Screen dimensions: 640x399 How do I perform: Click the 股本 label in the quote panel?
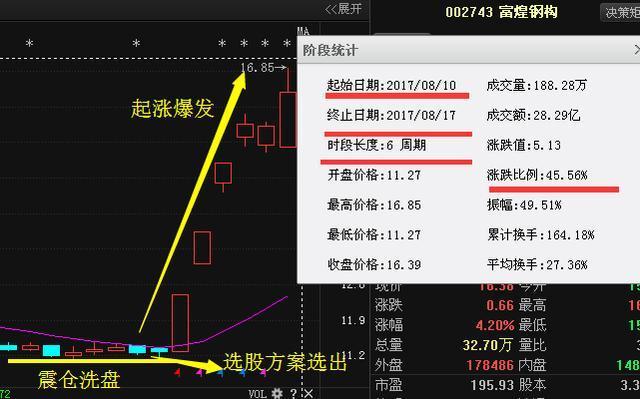(x=533, y=385)
